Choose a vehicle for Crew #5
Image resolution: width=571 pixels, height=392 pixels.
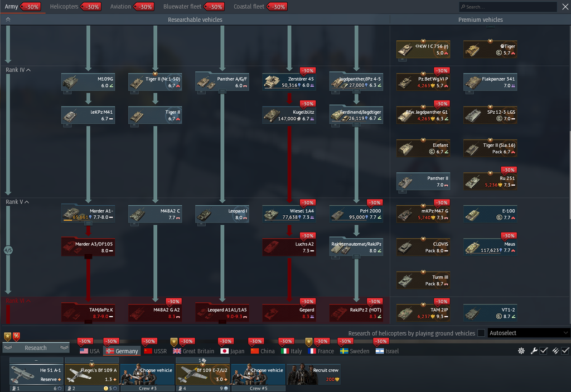coord(258,375)
